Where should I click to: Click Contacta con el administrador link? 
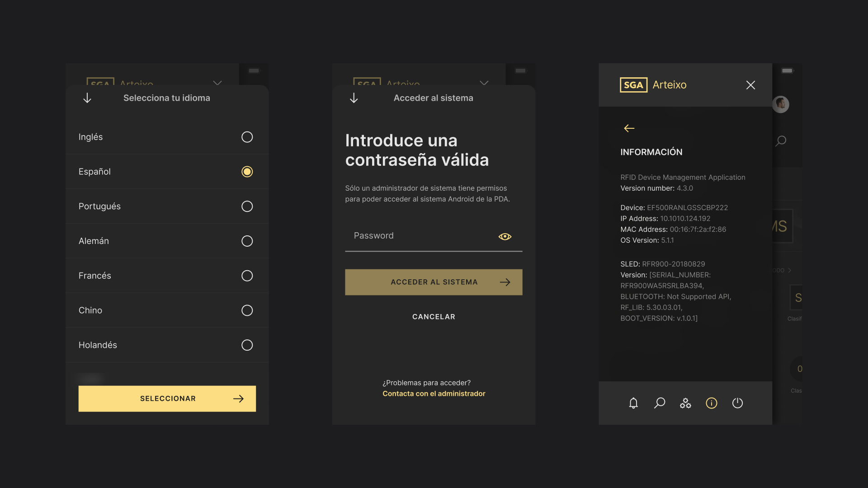pos(434,393)
